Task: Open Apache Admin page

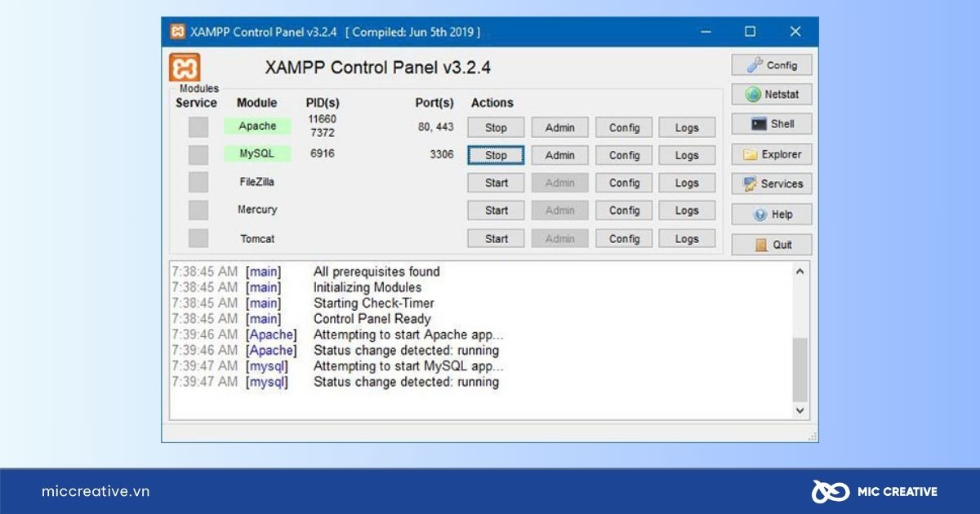Action: [559, 127]
